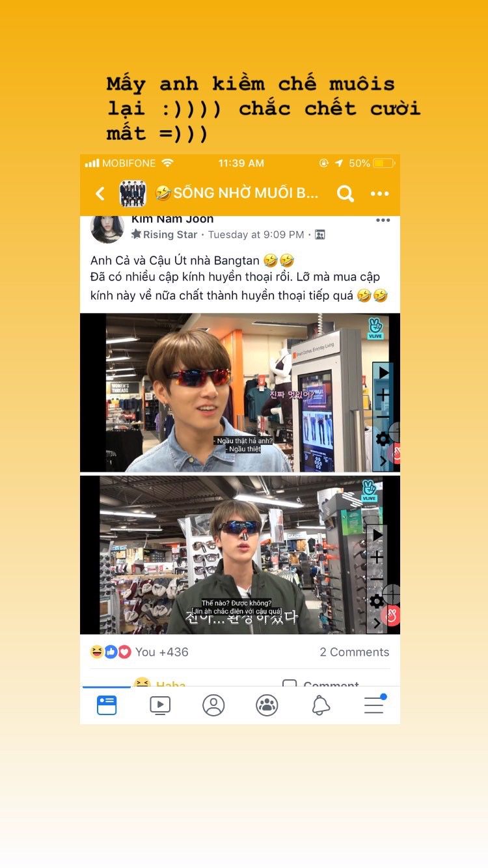This screenshot has width=488, height=868.
Task: Open Kim Nam Joon poster name
Action: [x=172, y=219]
